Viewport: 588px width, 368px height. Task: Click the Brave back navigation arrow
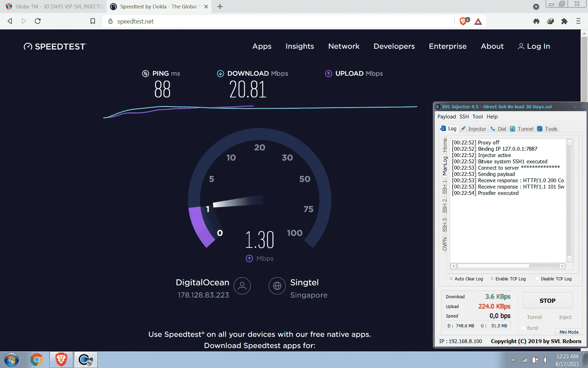tap(10, 21)
